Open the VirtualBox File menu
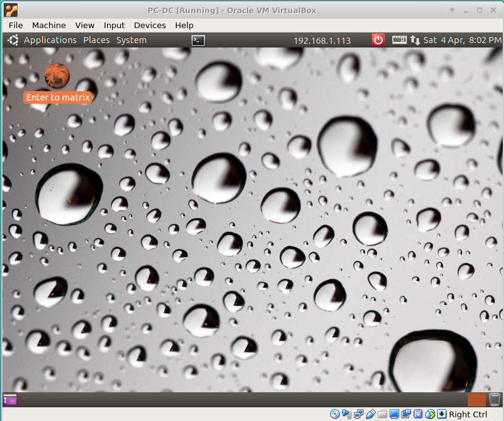This screenshot has height=421, width=504. click(16, 26)
